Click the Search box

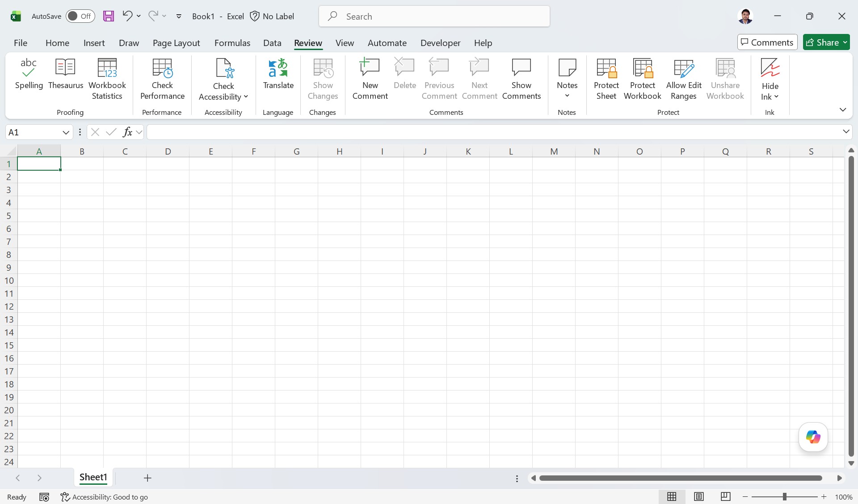click(x=434, y=17)
